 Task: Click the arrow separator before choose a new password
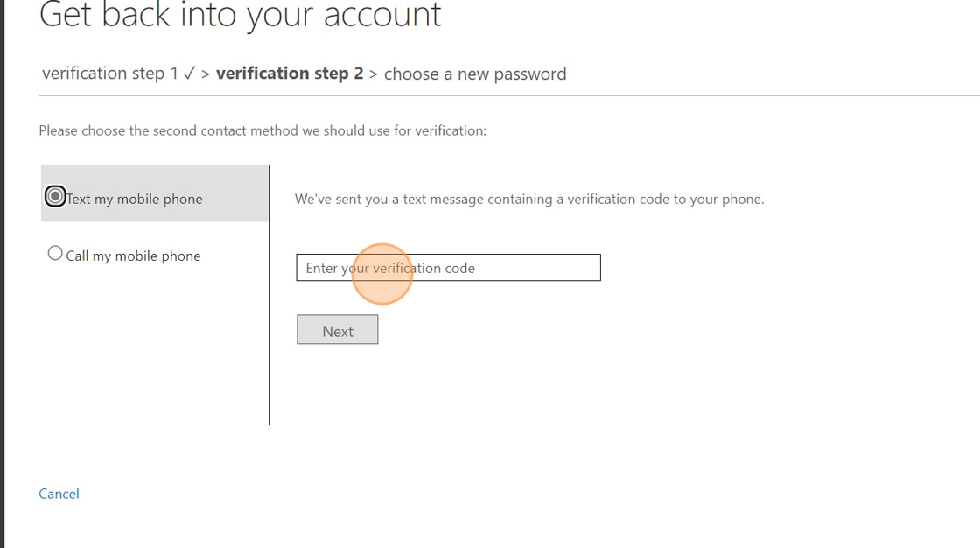374,74
